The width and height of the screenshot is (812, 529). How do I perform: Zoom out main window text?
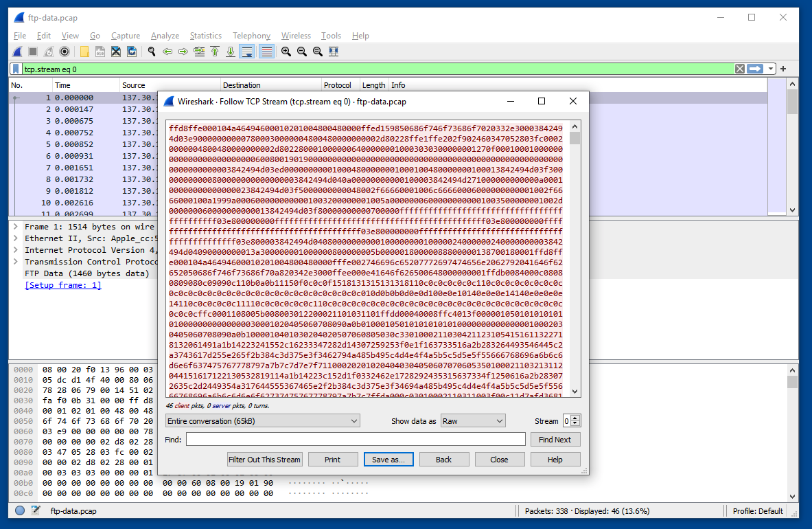[x=302, y=52]
